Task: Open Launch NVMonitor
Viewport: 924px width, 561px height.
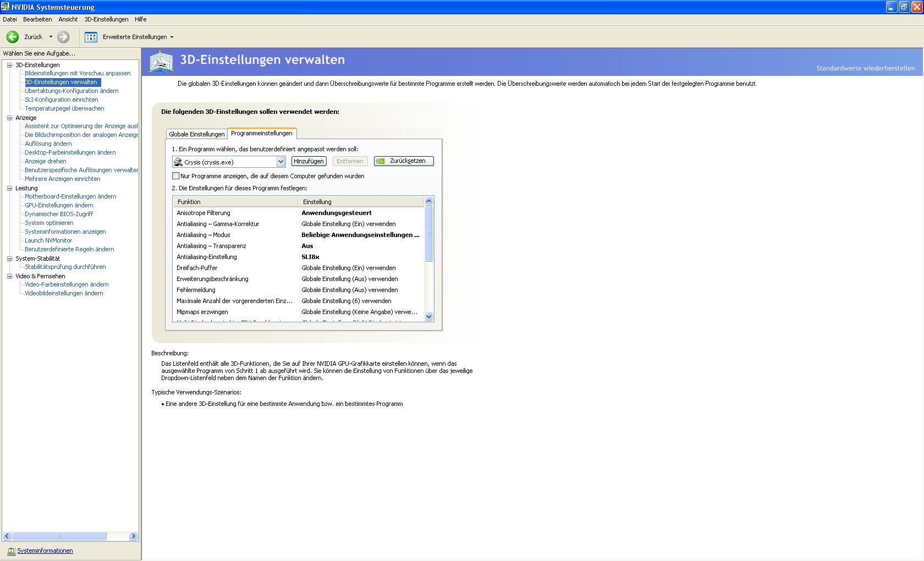Action: coord(48,240)
